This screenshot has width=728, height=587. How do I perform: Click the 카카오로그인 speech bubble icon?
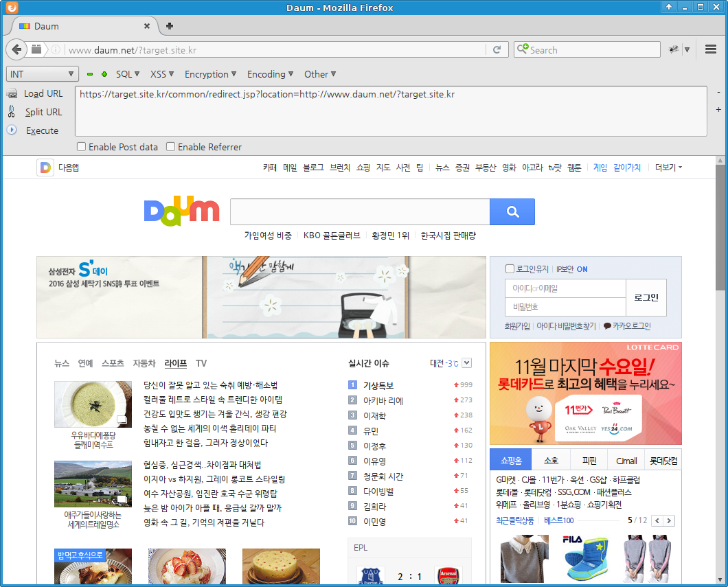pyautogui.click(x=607, y=325)
